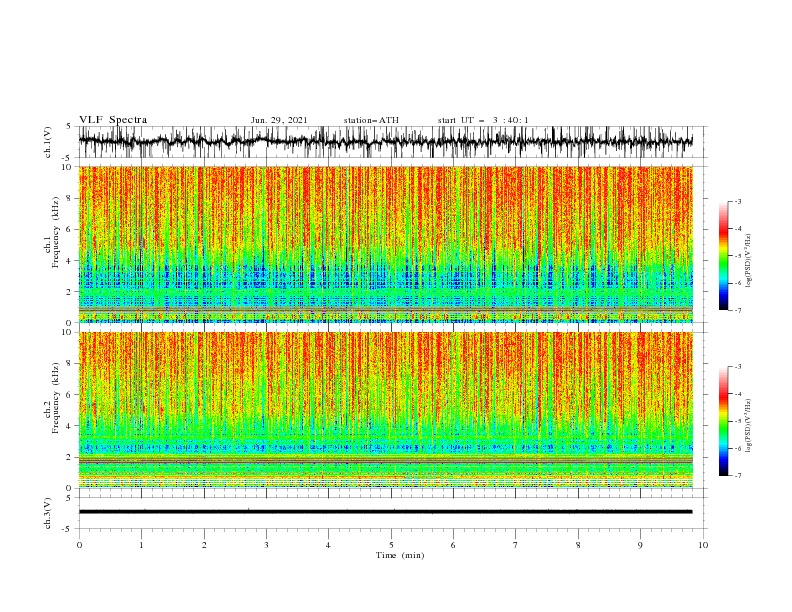Click the "-7" value on ch.1 color bar
Screen dimensions: 792x612
pyautogui.click(x=737, y=310)
